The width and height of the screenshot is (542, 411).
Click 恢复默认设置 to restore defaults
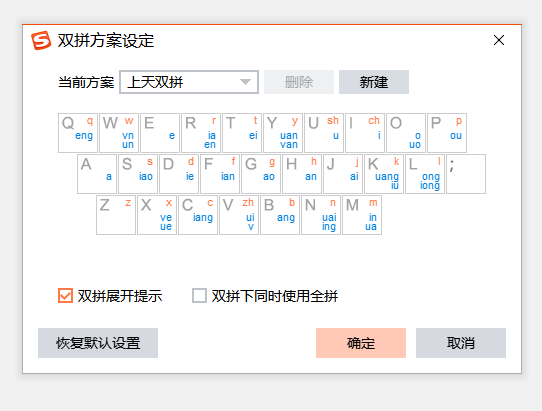click(x=98, y=343)
